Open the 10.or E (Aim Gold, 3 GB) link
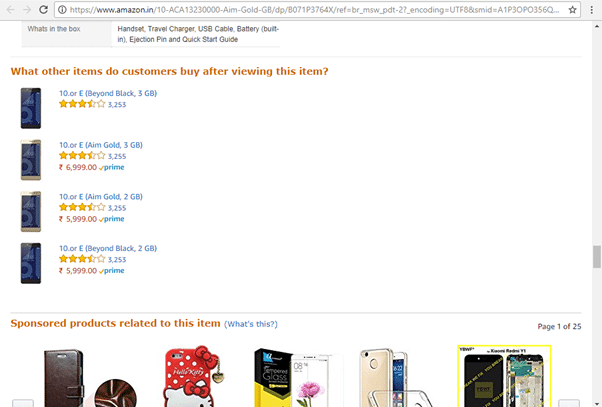The width and height of the screenshot is (602, 407). click(100, 145)
